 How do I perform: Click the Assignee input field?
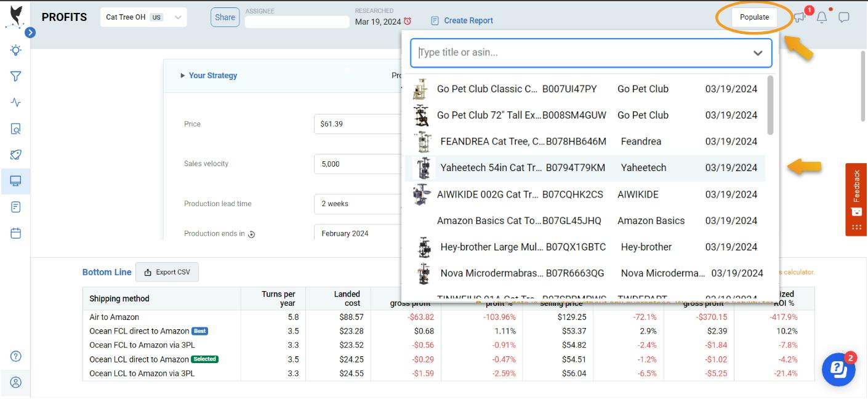click(297, 22)
